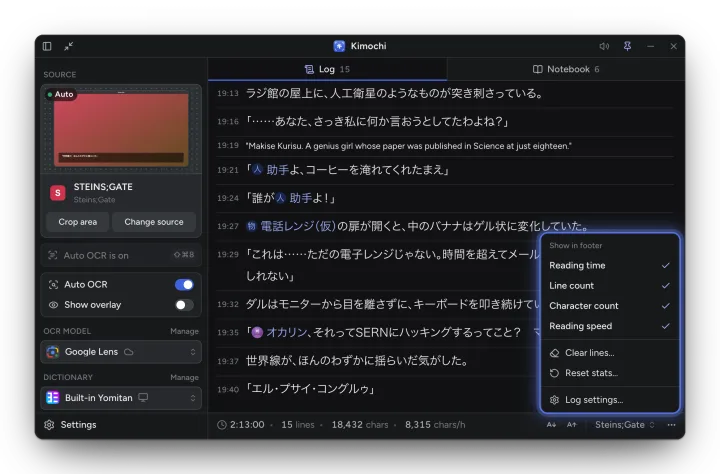720x474 pixels.
Task: Click the 15 lines footer stat
Action: [x=298, y=425]
